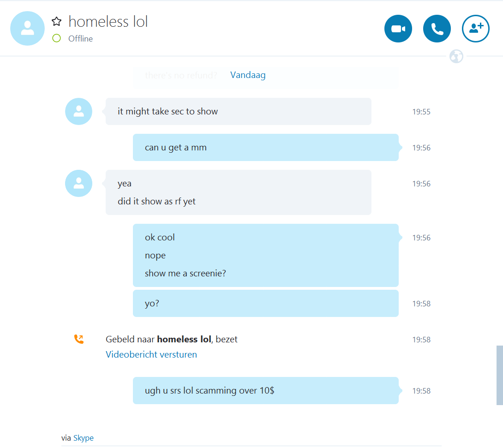Click the Offline status indicator circle
503x448 pixels.
(x=56, y=38)
